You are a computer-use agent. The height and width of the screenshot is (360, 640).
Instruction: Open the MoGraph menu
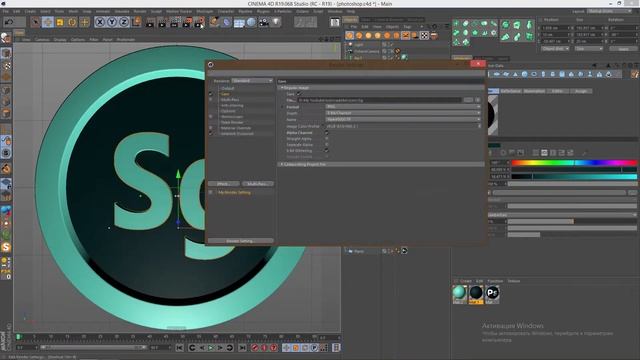205,11
